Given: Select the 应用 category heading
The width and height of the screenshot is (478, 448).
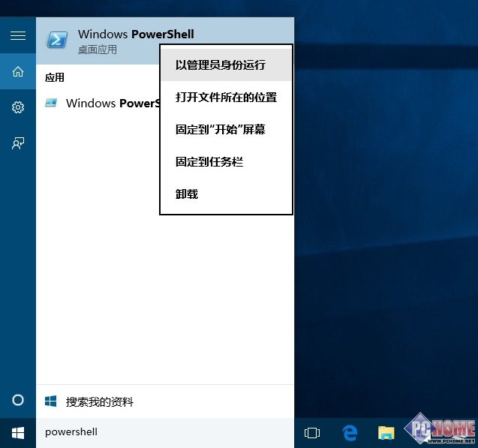Looking at the screenshot, I should tap(55, 77).
